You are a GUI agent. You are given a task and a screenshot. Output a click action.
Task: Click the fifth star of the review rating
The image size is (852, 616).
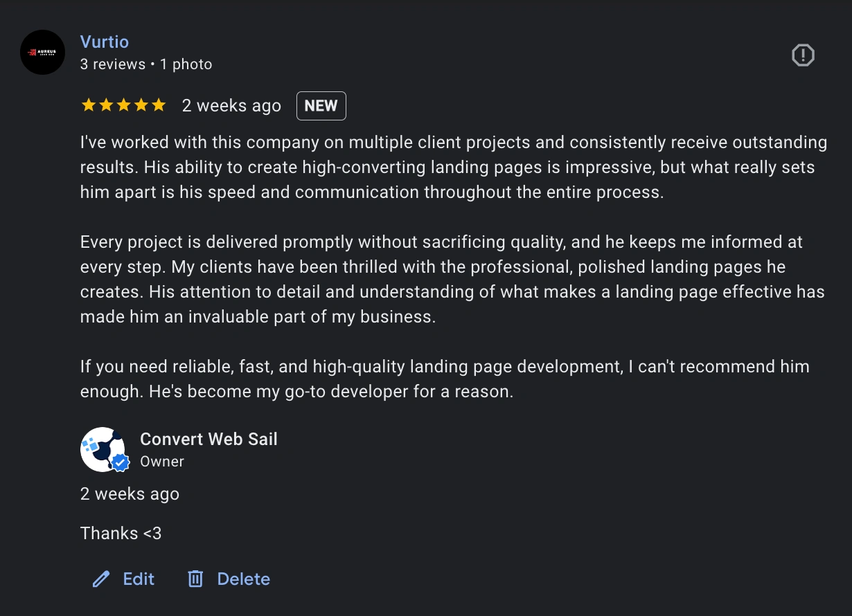click(160, 105)
